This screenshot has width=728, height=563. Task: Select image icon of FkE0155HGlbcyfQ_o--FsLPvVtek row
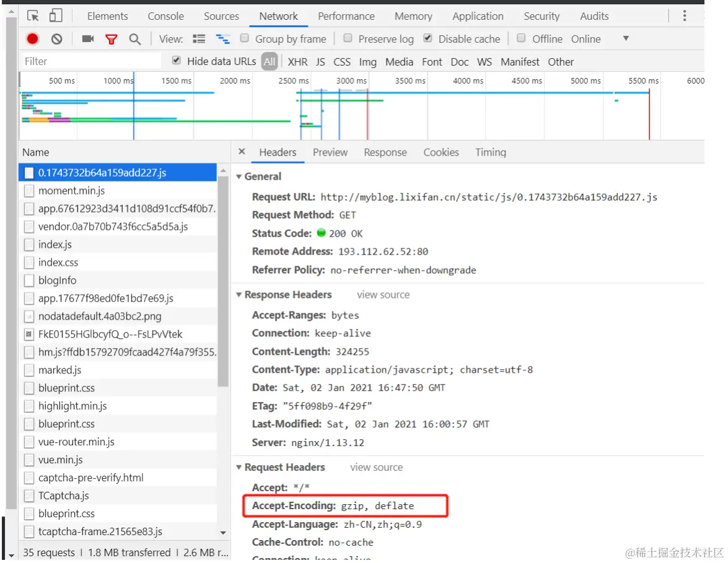coord(29,334)
